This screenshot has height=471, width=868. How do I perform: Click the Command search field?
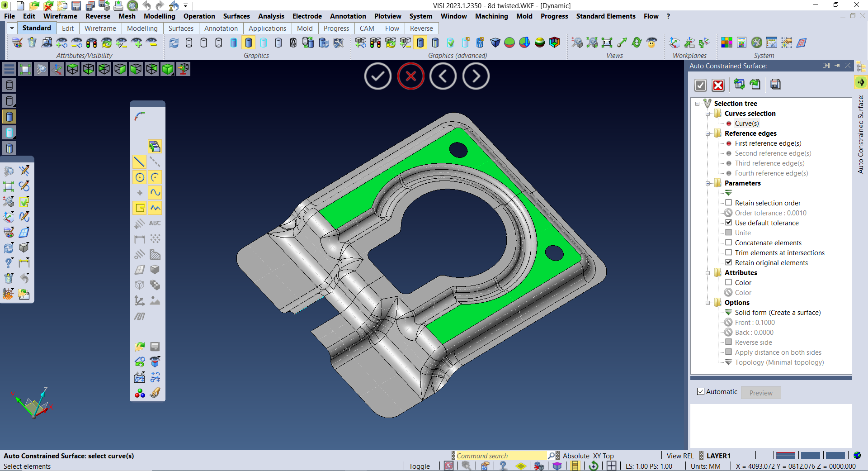point(501,456)
